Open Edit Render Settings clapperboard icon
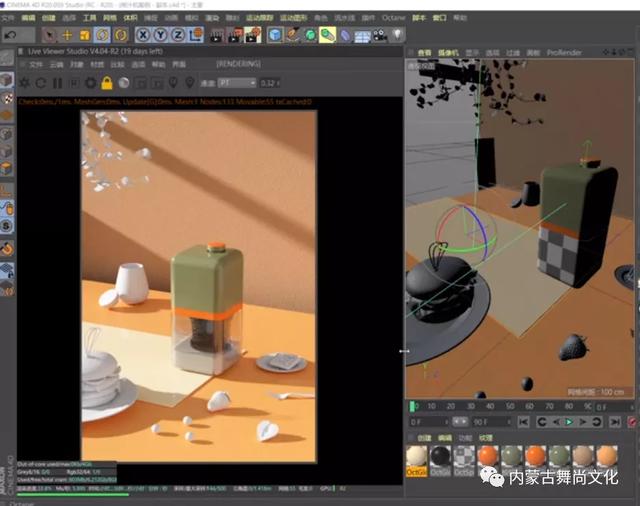 coord(253,36)
